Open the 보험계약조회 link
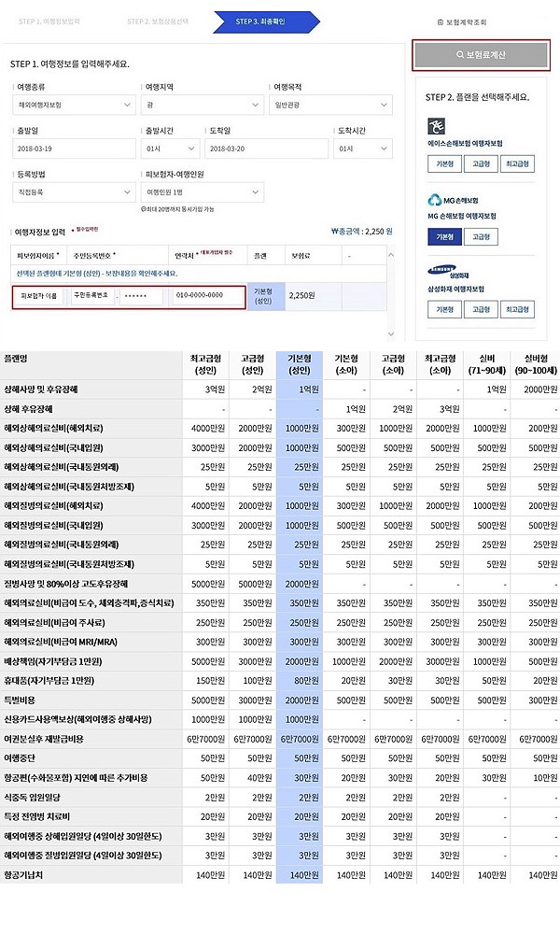Image resolution: width=560 pixels, height=934 pixels. coord(461,21)
